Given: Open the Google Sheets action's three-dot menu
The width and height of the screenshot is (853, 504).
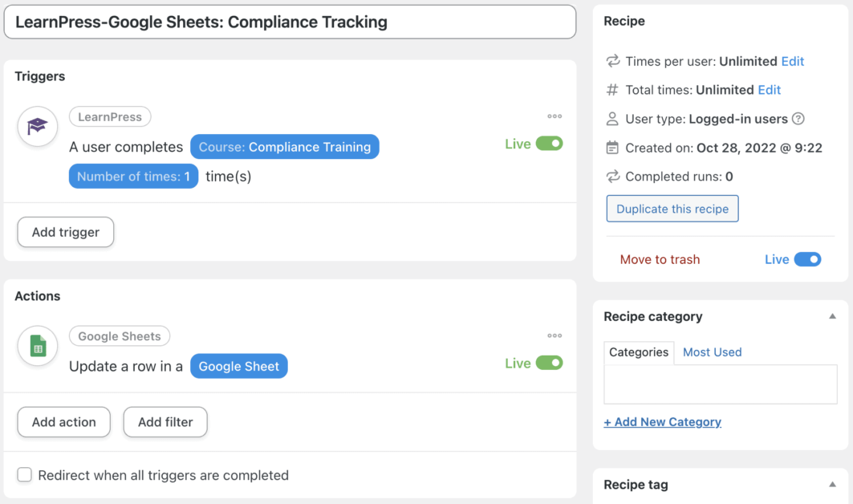Looking at the screenshot, I should (554, 335).
